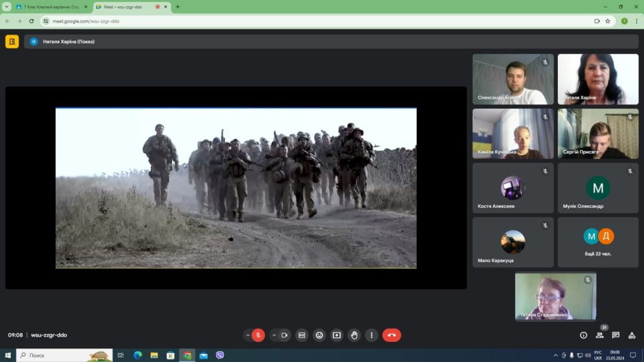Reload the current page
This screenshot has width=644, height=362.
point(31,21)
